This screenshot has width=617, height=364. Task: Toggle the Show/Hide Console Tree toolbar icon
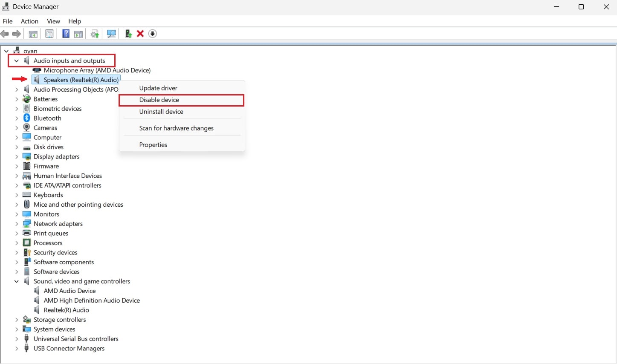click(33, 34)
